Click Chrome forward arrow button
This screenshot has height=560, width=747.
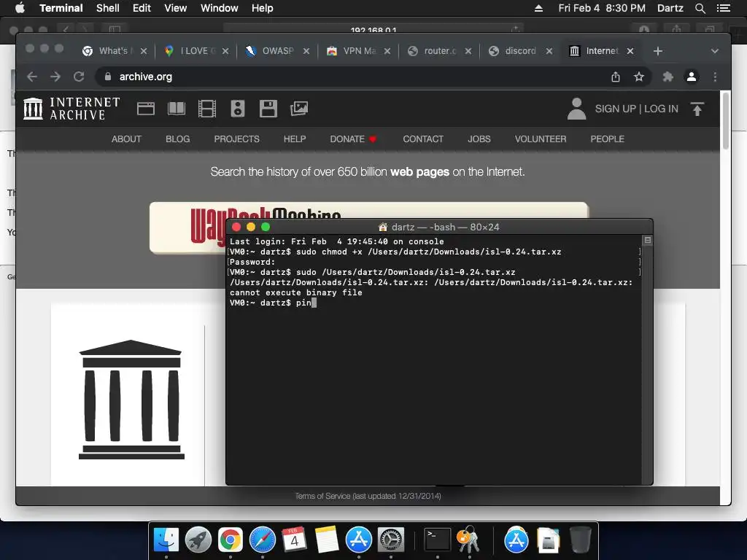pyautogui.click(x=55, y=77)
